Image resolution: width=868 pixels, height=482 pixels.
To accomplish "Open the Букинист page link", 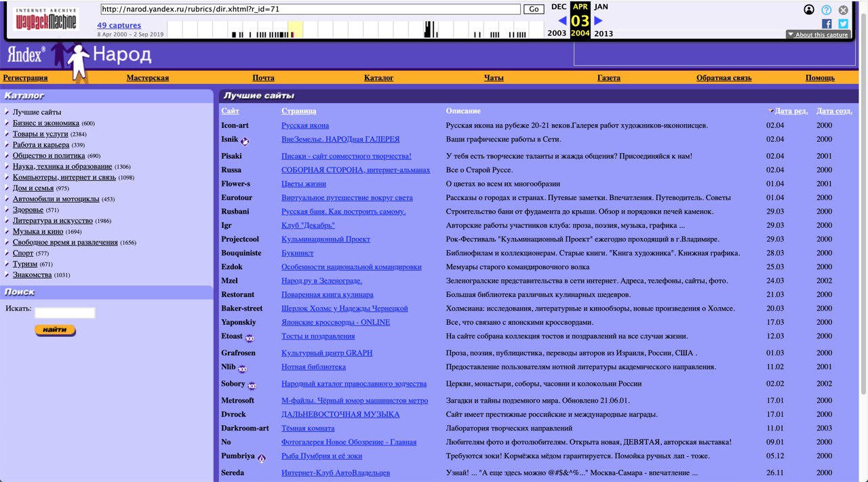I will [298, 254].
